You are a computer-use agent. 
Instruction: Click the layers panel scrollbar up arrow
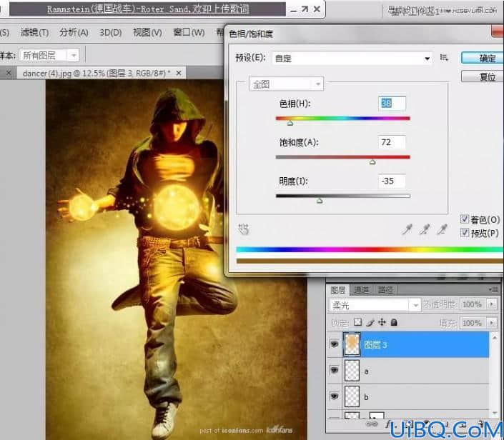[495, 338]
